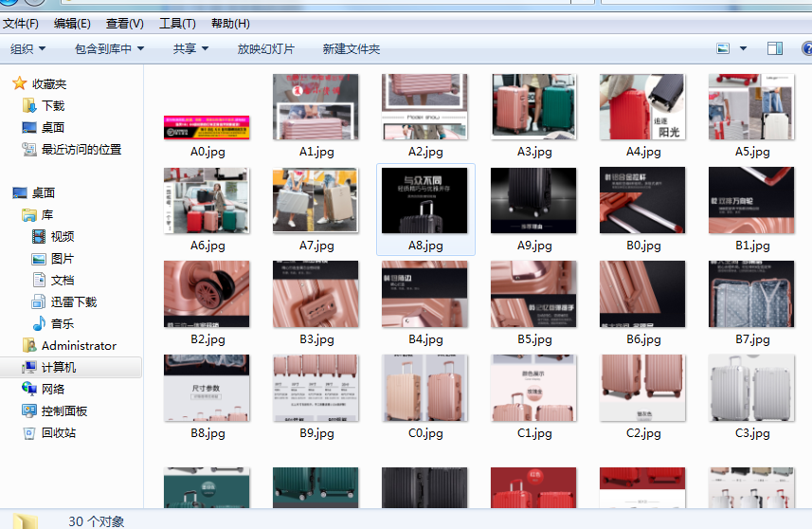The height and width of the screenshot is (529, 812).
Task: Click the 新建文件夹 button
Action: coord(352,48)
